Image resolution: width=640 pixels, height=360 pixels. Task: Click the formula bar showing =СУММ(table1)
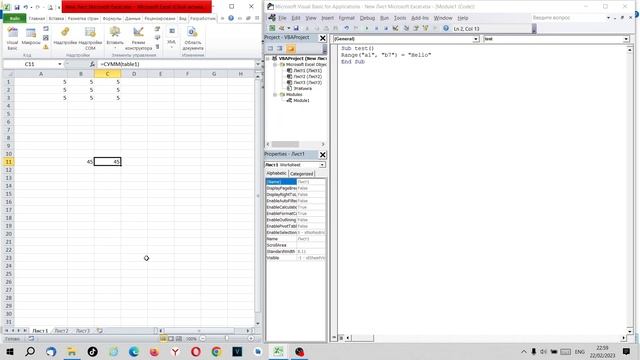click(x=176, y=64)
